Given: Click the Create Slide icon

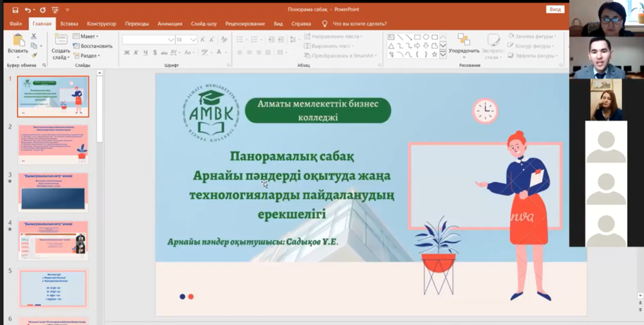Looking at the screenshot, I should (x=60, y=41).
